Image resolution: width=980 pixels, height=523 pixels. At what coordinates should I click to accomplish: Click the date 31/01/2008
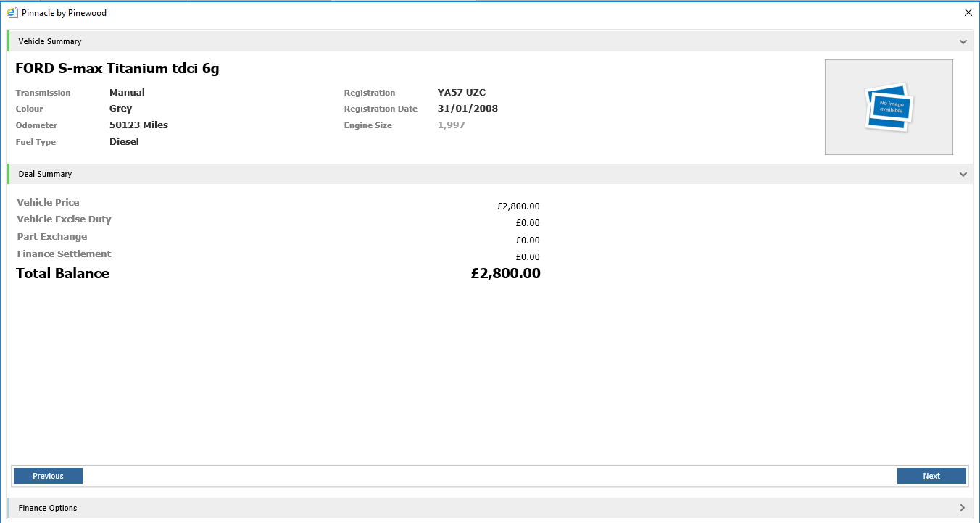(468, 109)
